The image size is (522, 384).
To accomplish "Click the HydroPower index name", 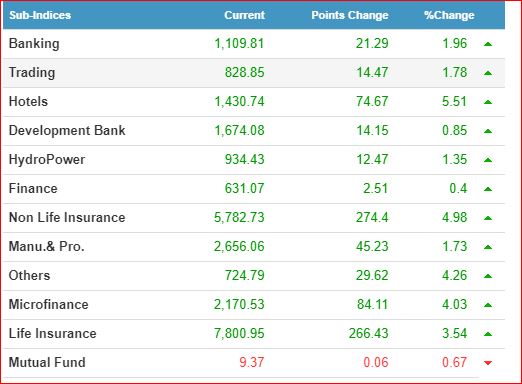I will 47,159.
